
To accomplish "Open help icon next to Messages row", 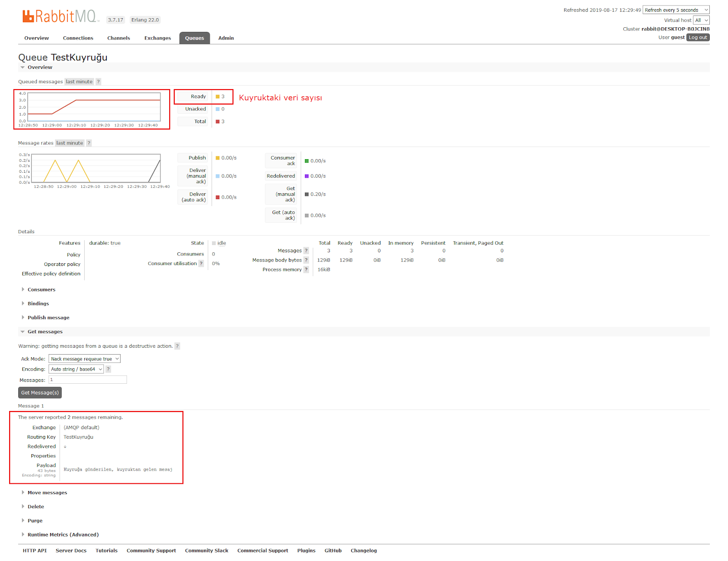I will pos(306,251).
